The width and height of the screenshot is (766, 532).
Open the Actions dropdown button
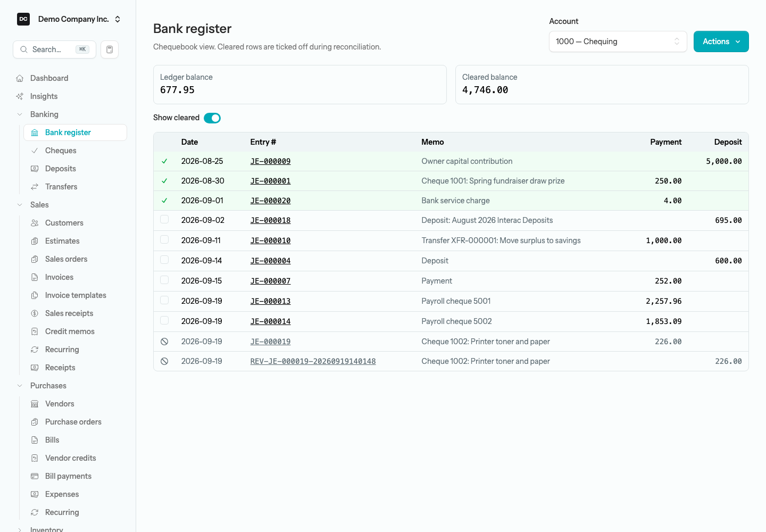[x=721, y=41]
